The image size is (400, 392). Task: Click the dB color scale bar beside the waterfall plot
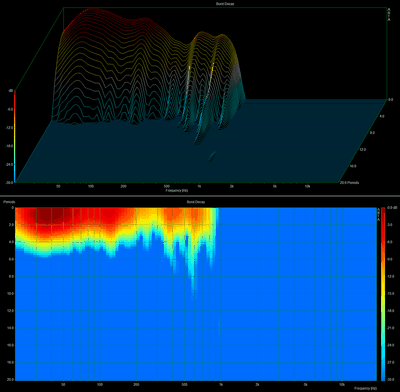point(14,137)
